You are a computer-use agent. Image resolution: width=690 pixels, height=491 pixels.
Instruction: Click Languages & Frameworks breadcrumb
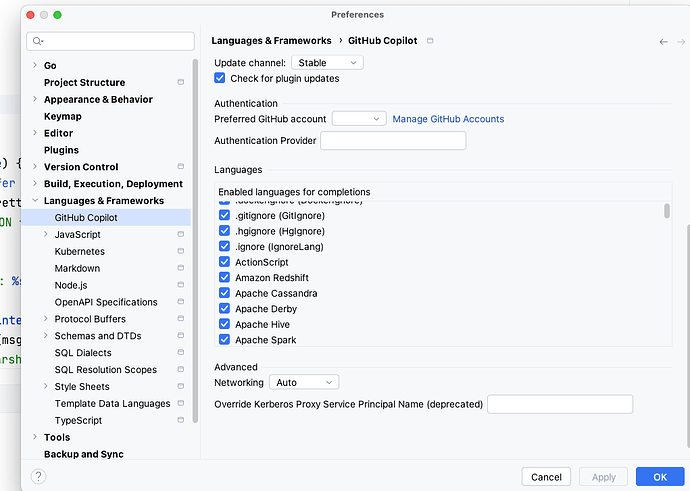coord(271,40)
